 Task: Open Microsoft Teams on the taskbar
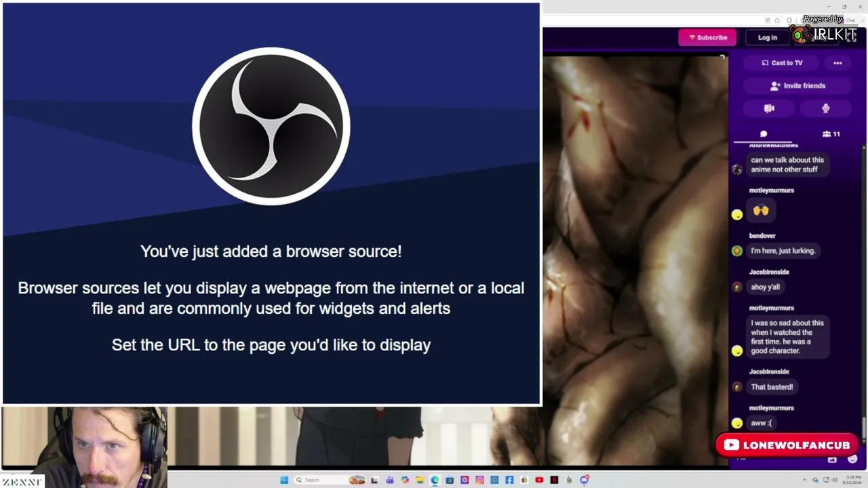[x=389, y=480]
